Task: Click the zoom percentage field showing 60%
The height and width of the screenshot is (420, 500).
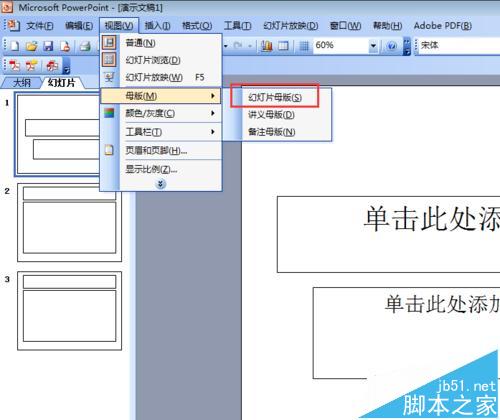Action: (341, 45)
